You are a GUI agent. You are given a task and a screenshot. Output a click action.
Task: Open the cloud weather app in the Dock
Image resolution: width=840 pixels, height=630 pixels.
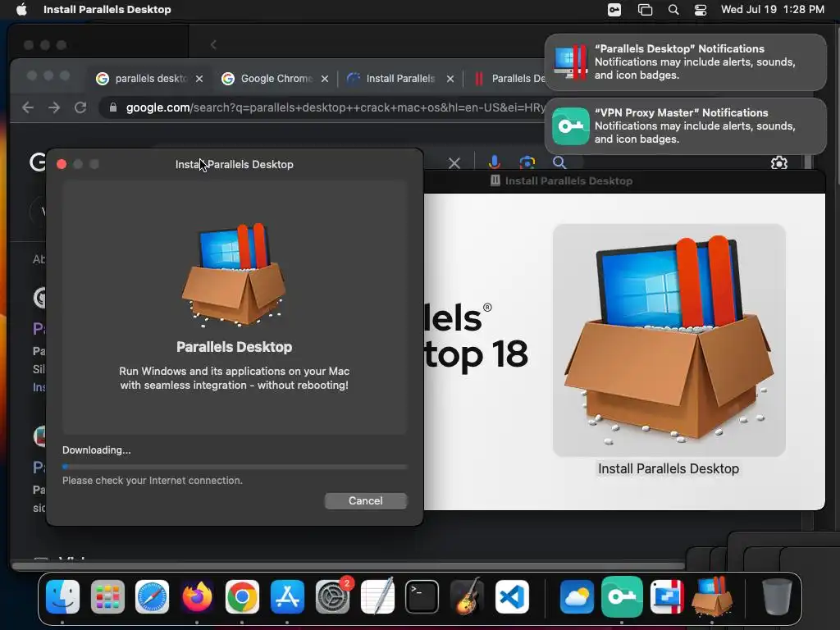(x=577, y=597)
